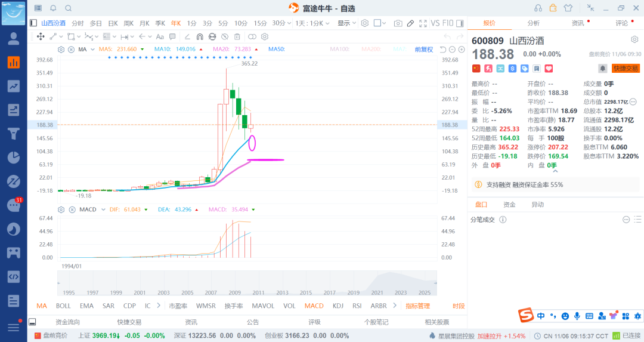
Task: Expand the MACD indicator dropdown arrow
Action: (x=103, y=209)
